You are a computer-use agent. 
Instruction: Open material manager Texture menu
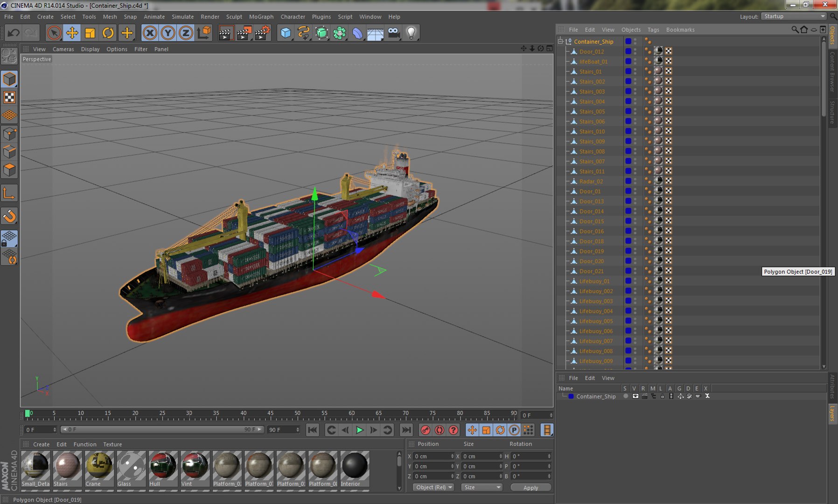(112, 444)
